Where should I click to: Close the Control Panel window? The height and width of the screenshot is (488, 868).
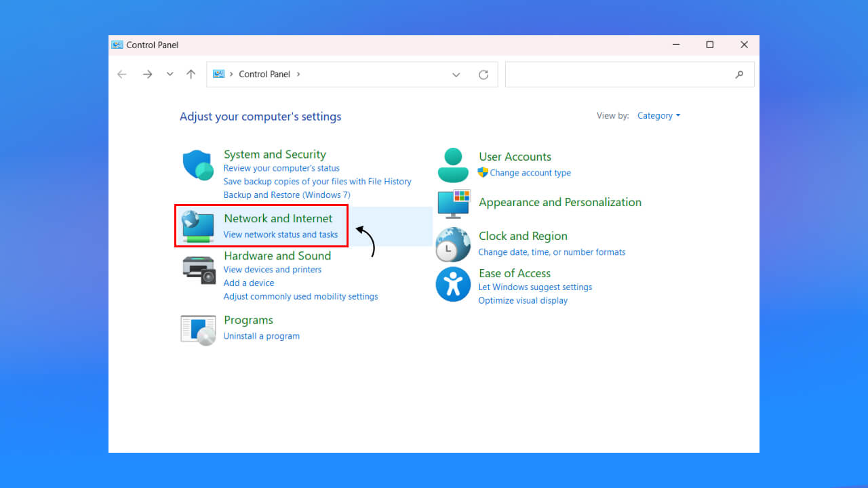744,45
